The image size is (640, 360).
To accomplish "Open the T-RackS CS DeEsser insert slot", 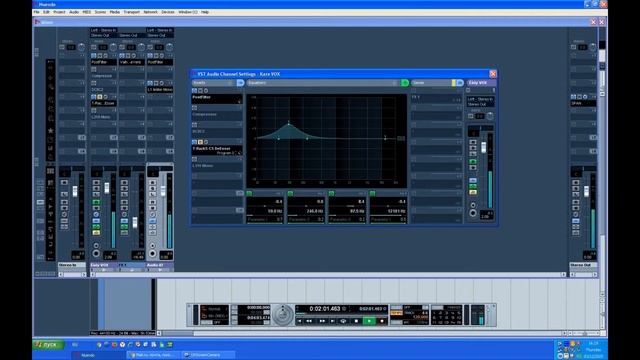I will pyautogui.click(x=217, y=150).
